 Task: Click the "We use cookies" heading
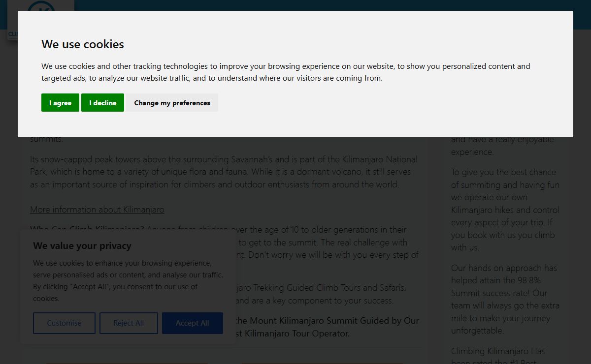click(83, 44)
